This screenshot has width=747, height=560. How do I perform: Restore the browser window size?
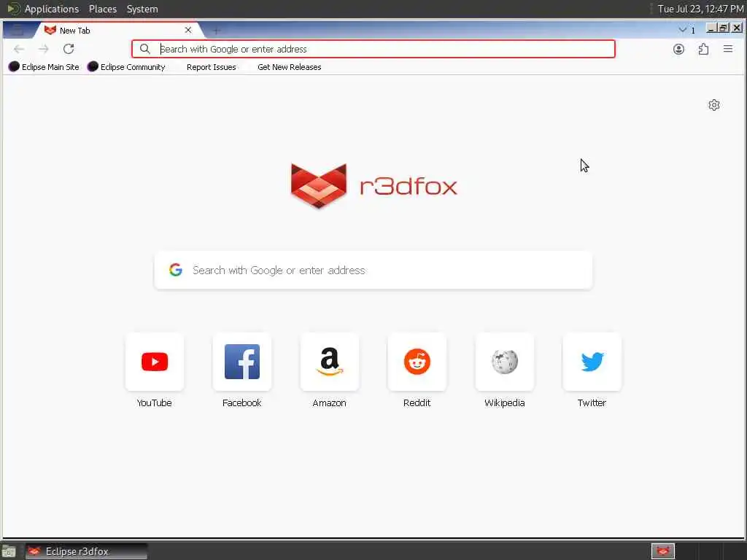(x=724, y=28)
